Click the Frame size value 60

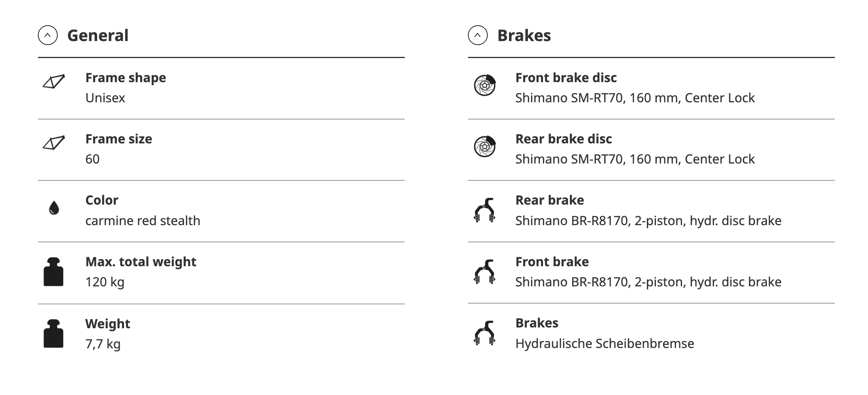click(x=92, y=159)
